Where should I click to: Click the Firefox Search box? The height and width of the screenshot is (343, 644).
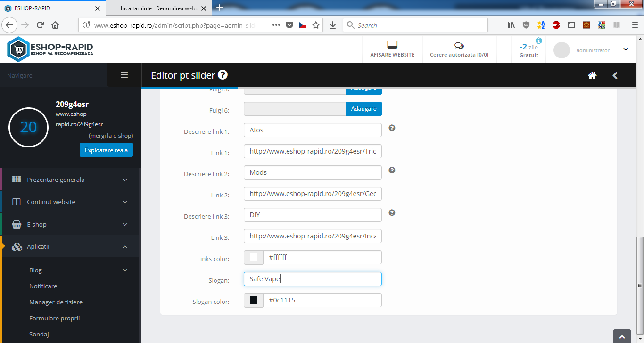point(415,25)
